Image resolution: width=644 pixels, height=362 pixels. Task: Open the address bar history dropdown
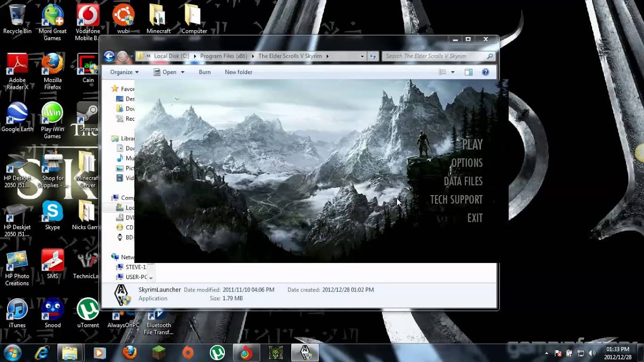pyautogui.click(x=362, y=56)
